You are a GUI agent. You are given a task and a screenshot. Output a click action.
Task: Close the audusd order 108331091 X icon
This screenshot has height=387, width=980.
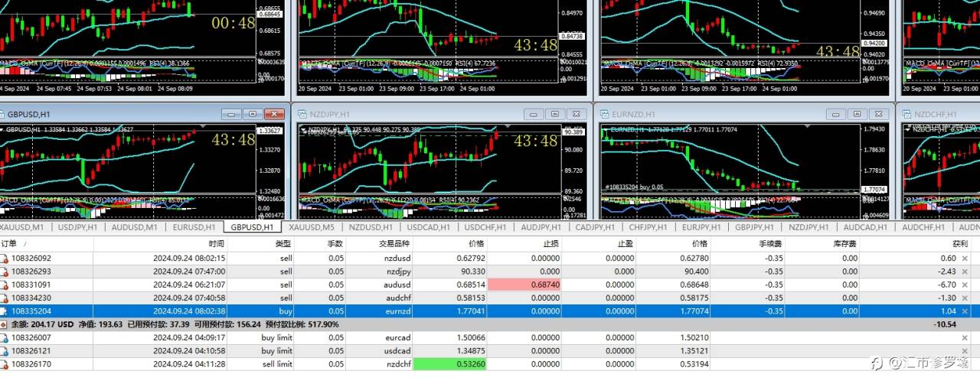click(x=965, y=285)
